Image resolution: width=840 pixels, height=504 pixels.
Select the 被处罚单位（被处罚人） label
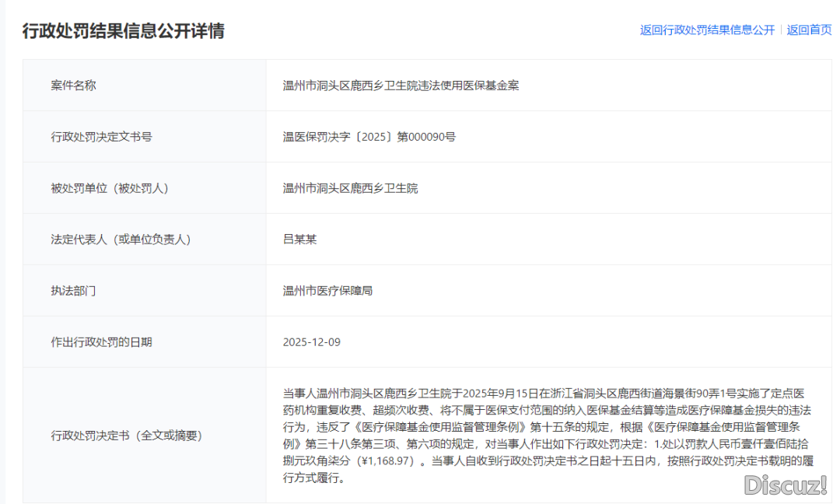point(109,188)
